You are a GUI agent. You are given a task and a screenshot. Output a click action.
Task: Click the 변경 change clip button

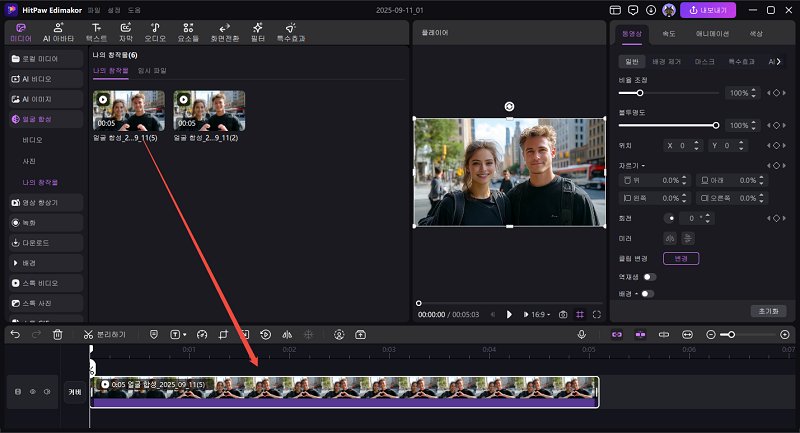(x=681, y=259)
